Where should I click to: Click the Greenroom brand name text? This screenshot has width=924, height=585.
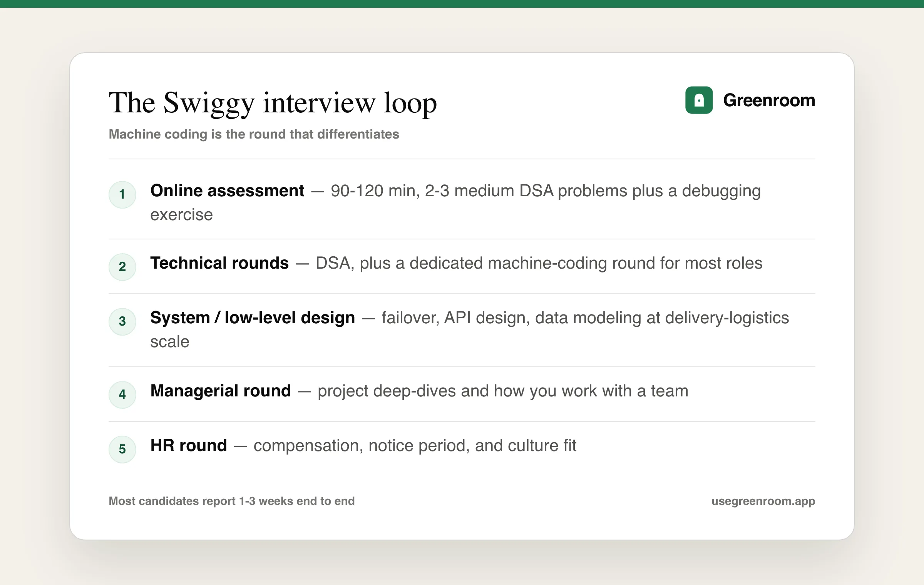coord(769,100)
